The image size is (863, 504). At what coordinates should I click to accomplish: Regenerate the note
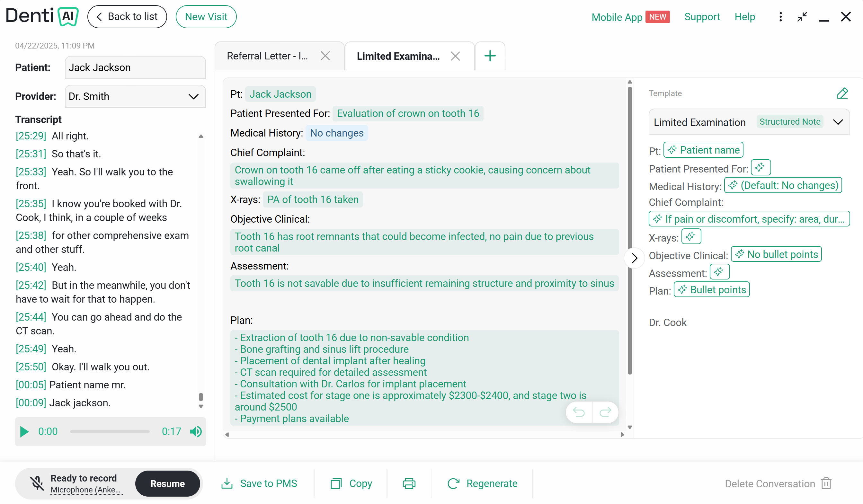482,483
